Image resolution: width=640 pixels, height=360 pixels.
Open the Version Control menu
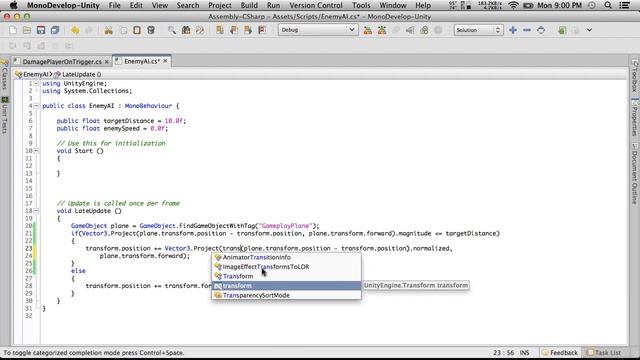[x=316, y=5]
